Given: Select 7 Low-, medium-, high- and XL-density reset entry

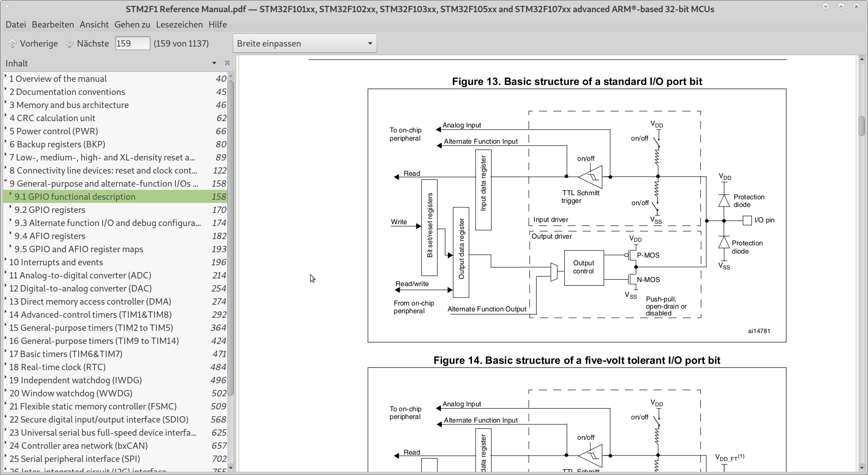Looking at the screenshot, I should click(x=115, y=157).
